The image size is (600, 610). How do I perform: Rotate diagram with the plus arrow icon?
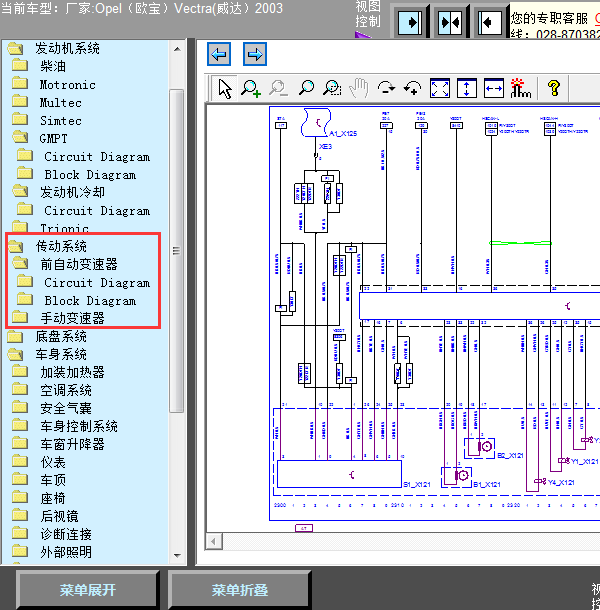pyautogui.click(x=412, y=88)
